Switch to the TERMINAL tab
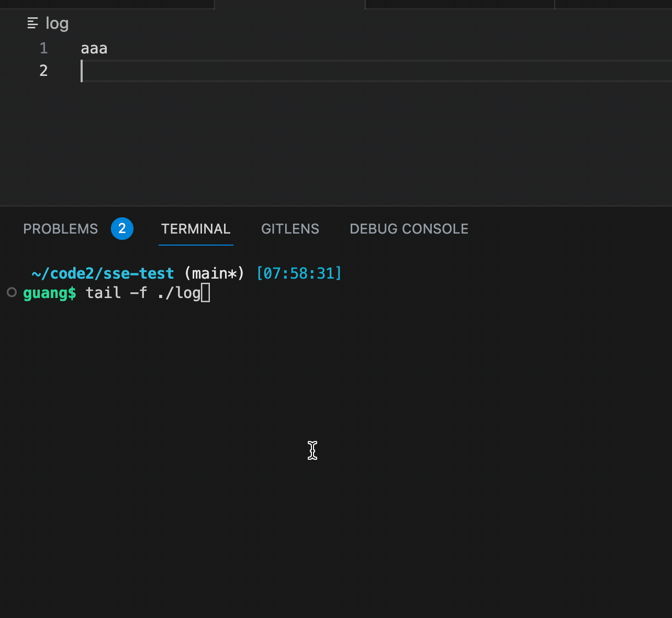The width and height of the screenshot is (672, 618). tap(196, 229)
